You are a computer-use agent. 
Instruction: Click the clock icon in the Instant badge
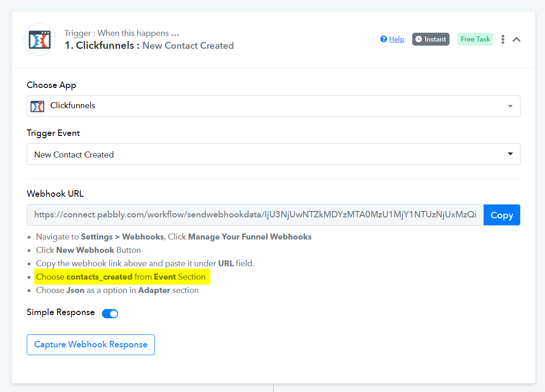(419, 39)
